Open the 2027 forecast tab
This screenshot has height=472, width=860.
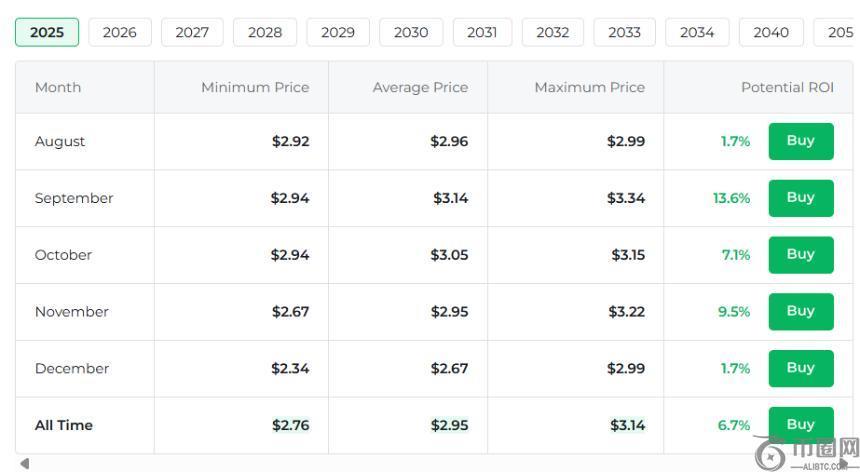pyautogui.click(x=192, y=32)
